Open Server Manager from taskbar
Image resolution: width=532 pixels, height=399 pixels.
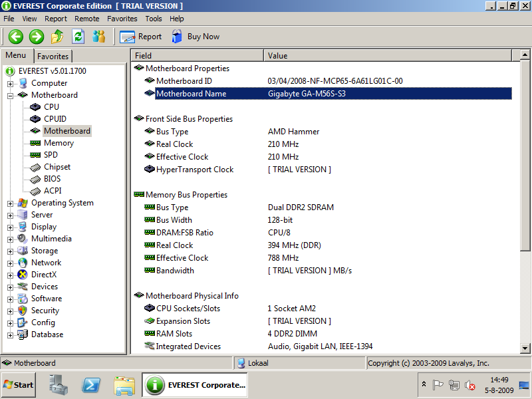[x=59, y=385]
